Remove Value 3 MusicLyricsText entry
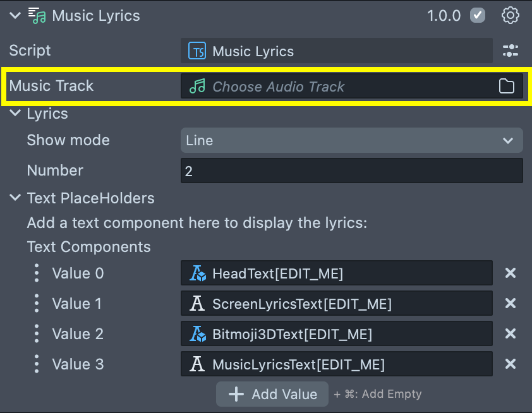This screenshot has width=532, height=413. pyautogui.click(x=511, y=364)
